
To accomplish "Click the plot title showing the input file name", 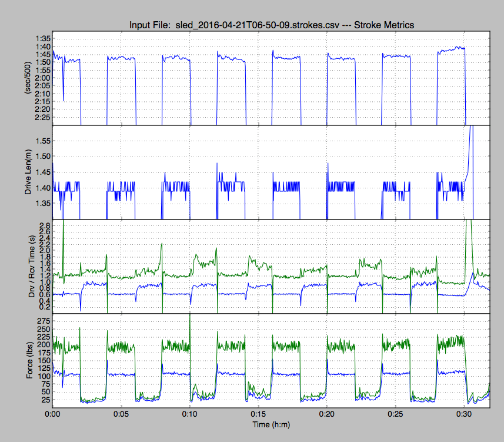I will point(271,25).
